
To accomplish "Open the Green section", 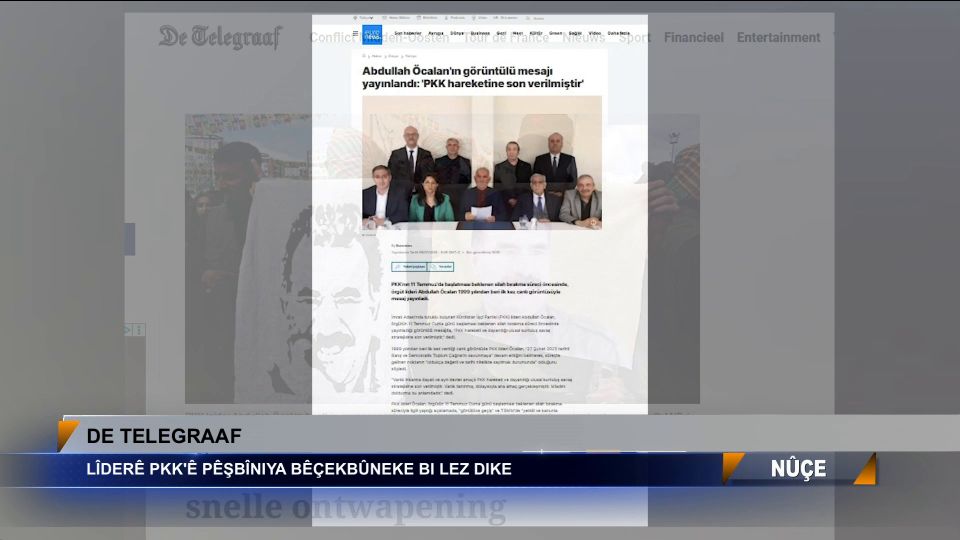I will click(556, 33).
